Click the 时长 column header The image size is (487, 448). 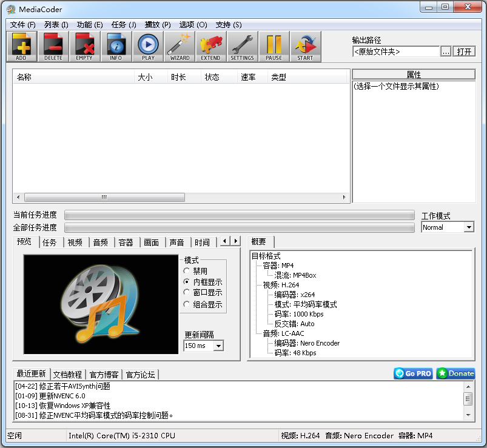point(184,77)
